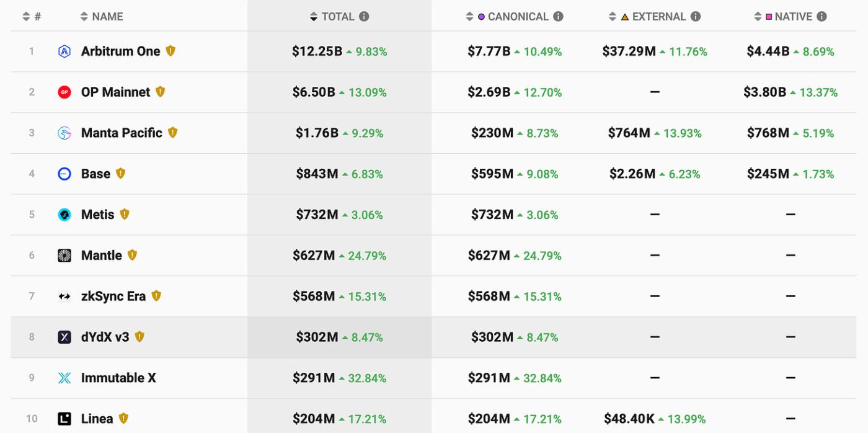
Task: Click the Base blue circle logo
Action: pyautogui.click(x=64, y=174)
